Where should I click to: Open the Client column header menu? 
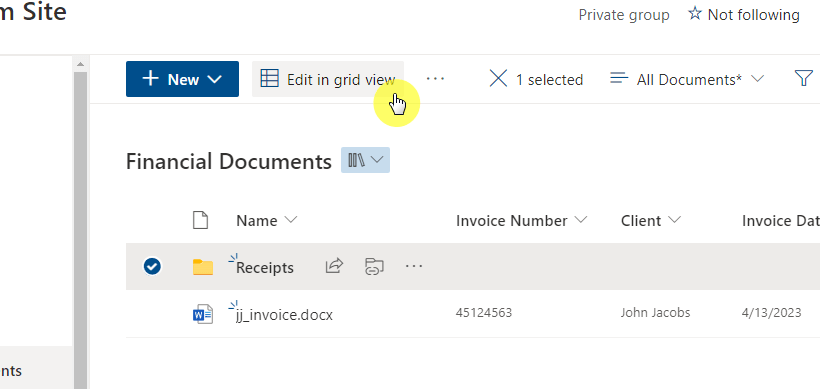point(651,221)
